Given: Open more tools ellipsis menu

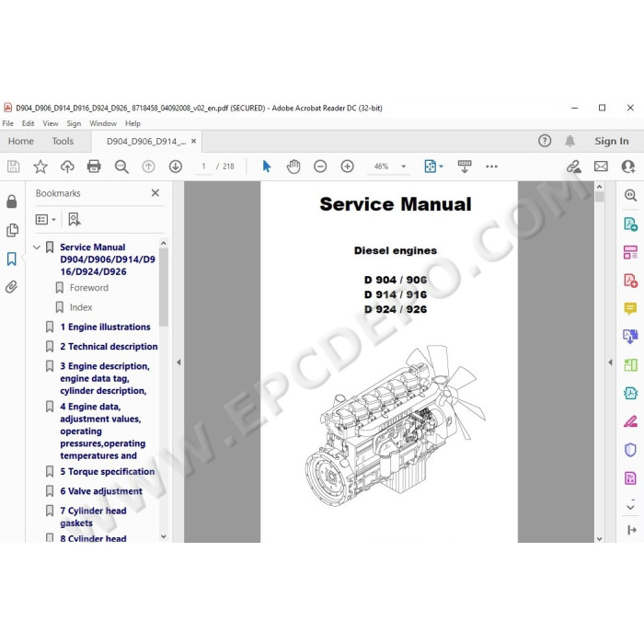Looking at the screenshot, I should (491, 167).
